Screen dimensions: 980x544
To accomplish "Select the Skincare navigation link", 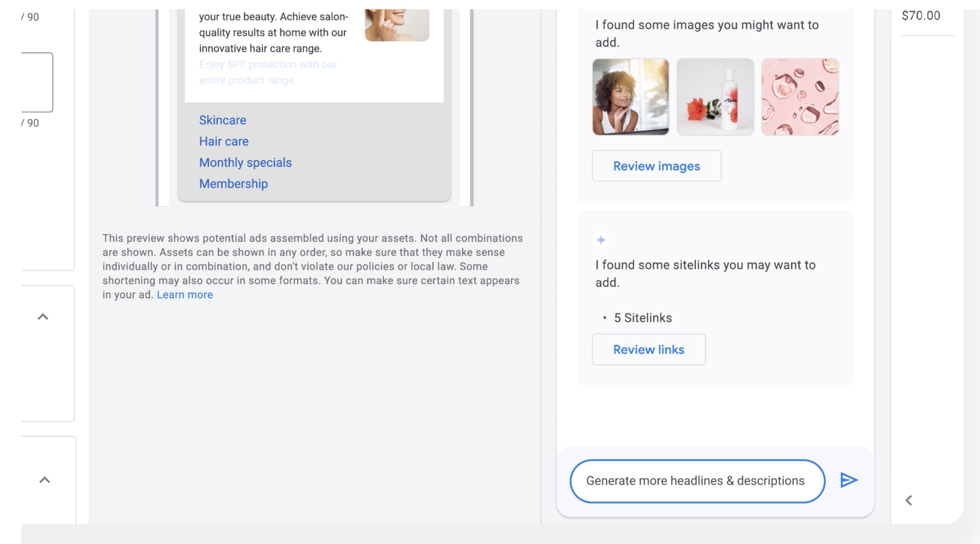I will (x=222, y=120).
